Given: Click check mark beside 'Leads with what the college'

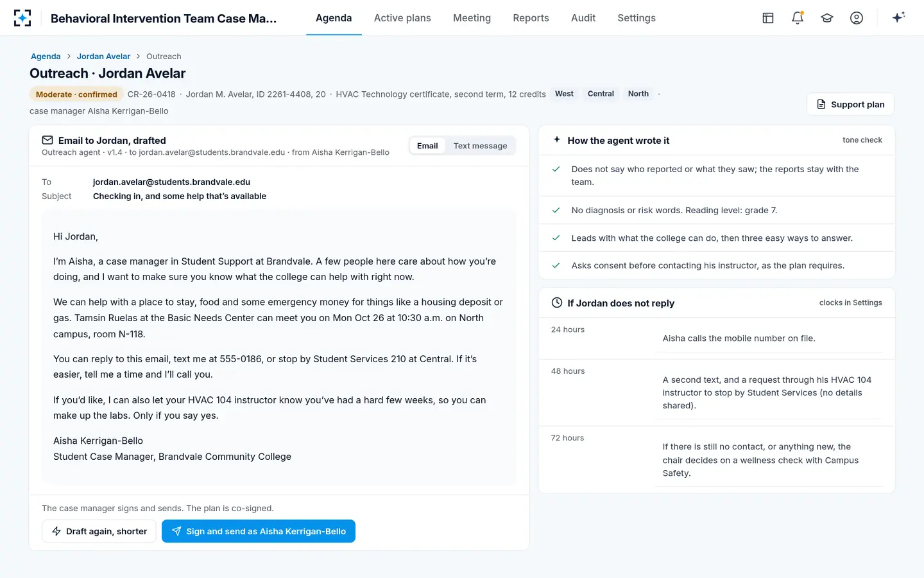Looking at the screenshot, I should tap(556, 238).
